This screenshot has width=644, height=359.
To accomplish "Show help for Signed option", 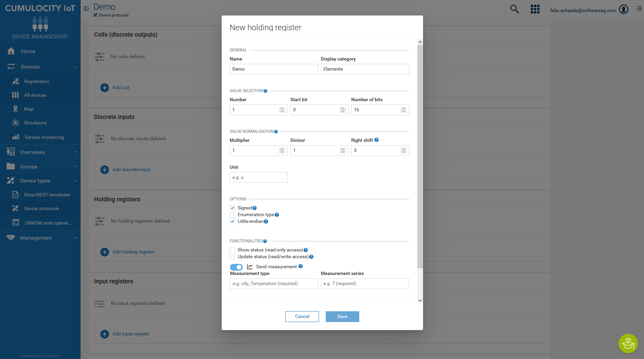I will [x=255, y=208].
